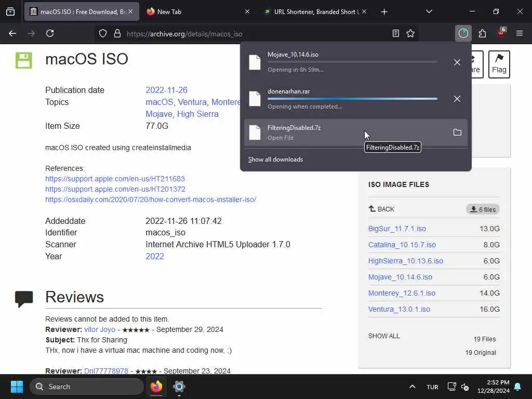The image size is (532, 399).
Task: Switch to the URL Shortener tab
Action: click(316, 11)
